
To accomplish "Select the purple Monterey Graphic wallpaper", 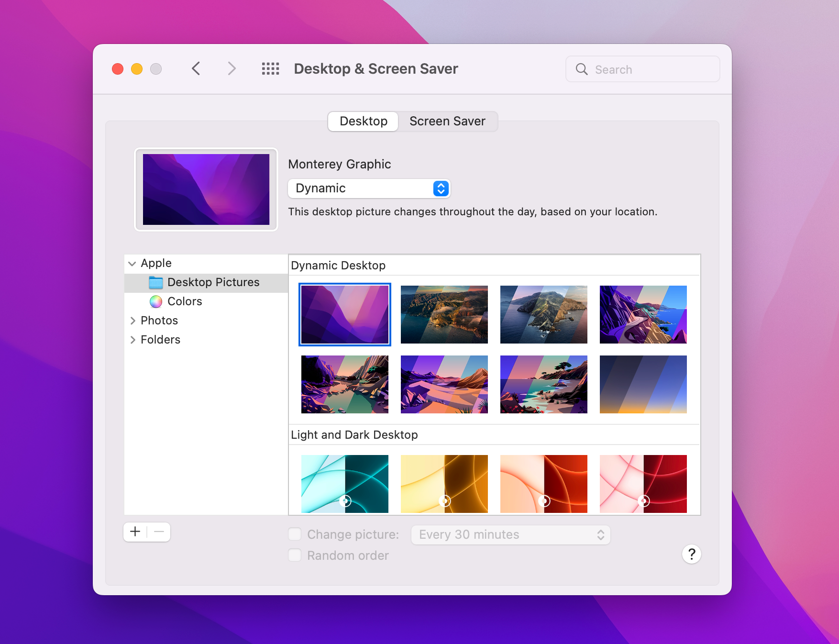I will (345, 314).
